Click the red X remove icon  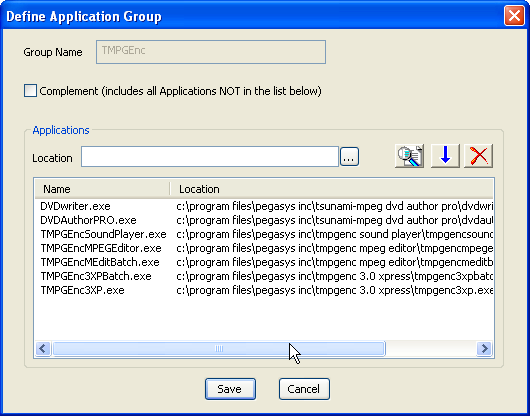(x=479, y=156)
